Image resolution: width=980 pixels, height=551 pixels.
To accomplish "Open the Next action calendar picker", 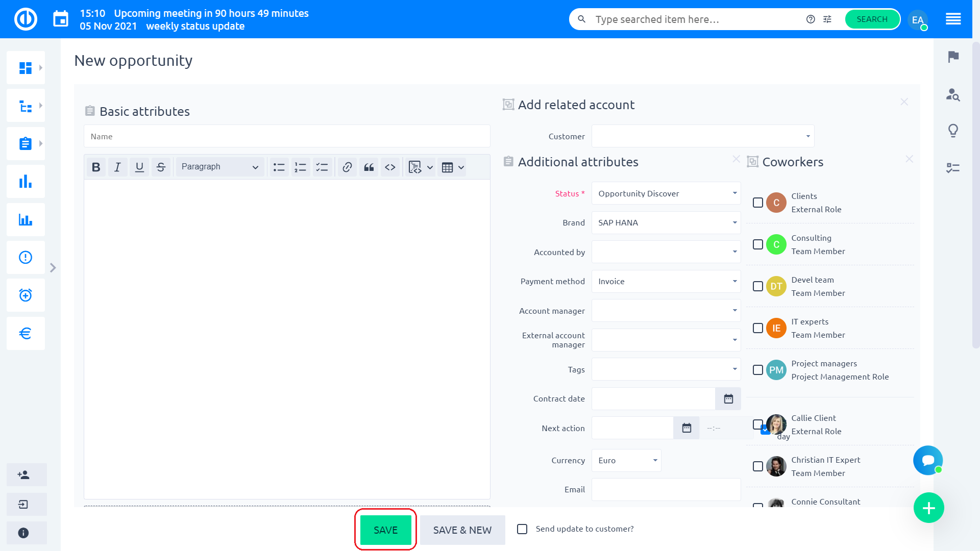I will [x=687, y=428].
